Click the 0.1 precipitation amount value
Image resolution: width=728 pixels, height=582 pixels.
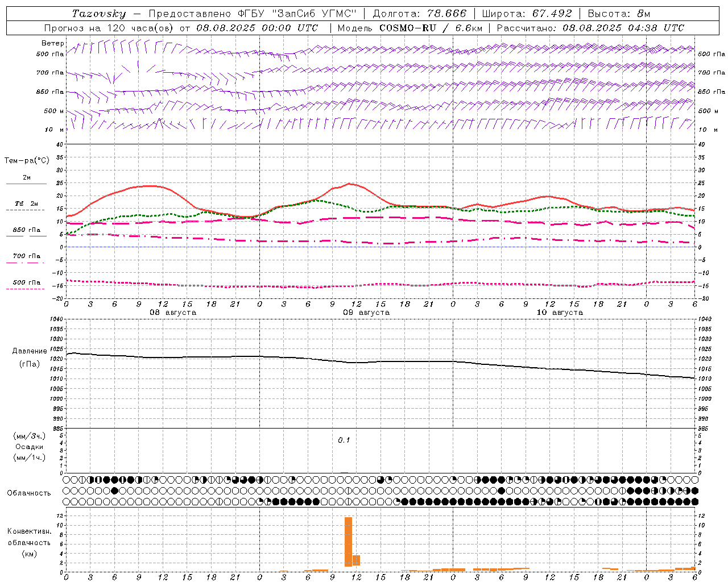click(344, 440)
